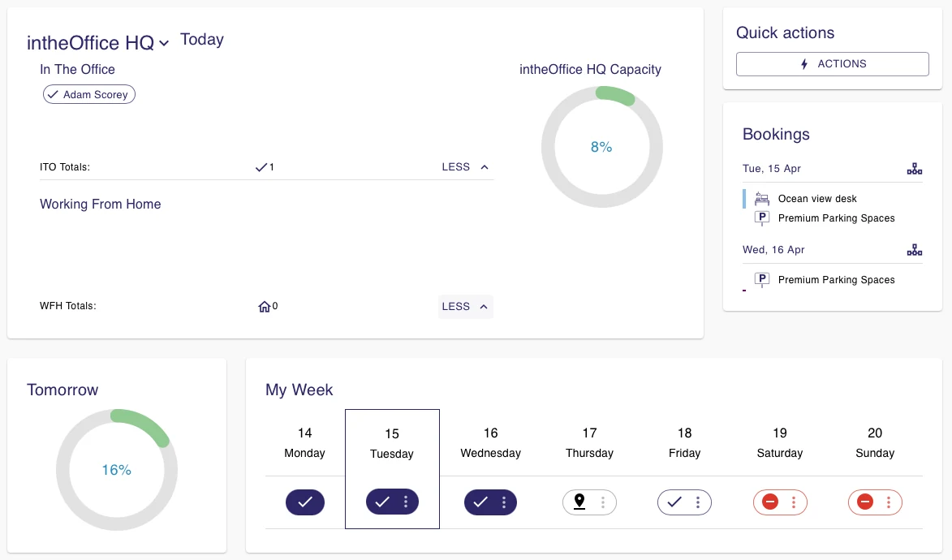Select the 17 Thursday day header
This screenshot has width=952, height=560.
click(589, 443)
